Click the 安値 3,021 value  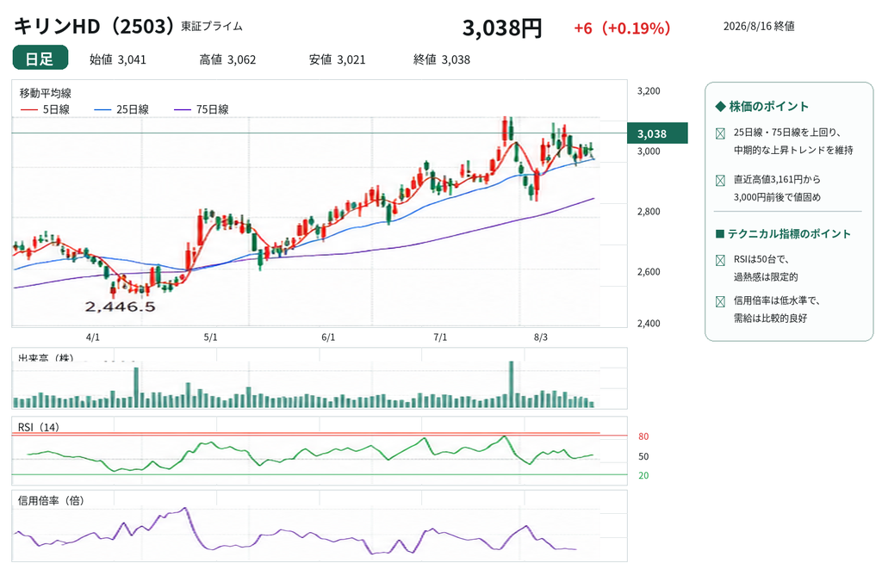[x=337, y=59]
